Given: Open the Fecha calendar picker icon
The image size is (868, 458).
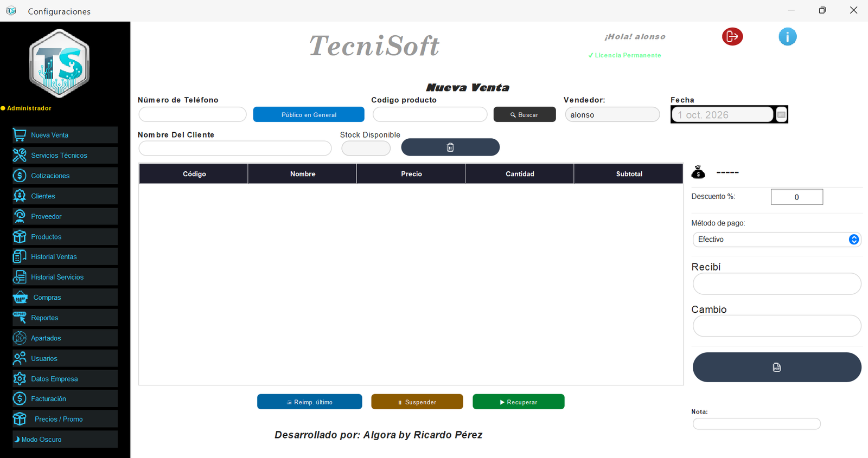Looking at the screenshot, I should pyautogui.click(x=781, y=114).
